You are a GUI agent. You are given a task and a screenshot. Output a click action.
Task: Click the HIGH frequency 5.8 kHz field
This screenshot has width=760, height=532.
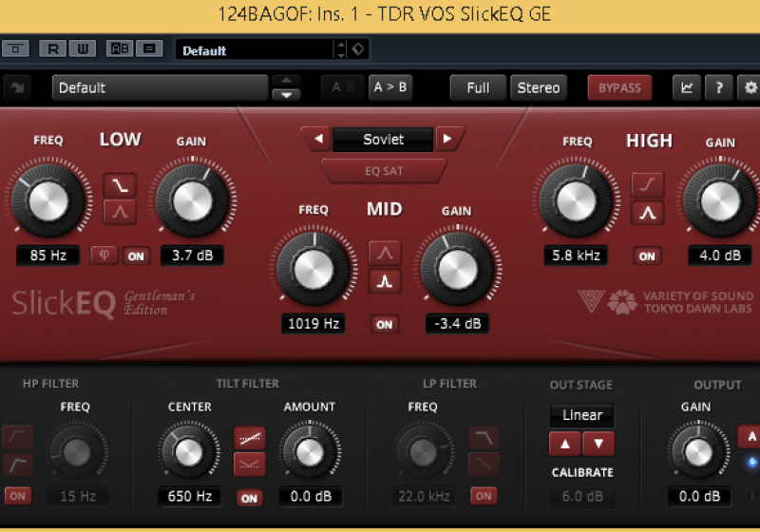577,256
